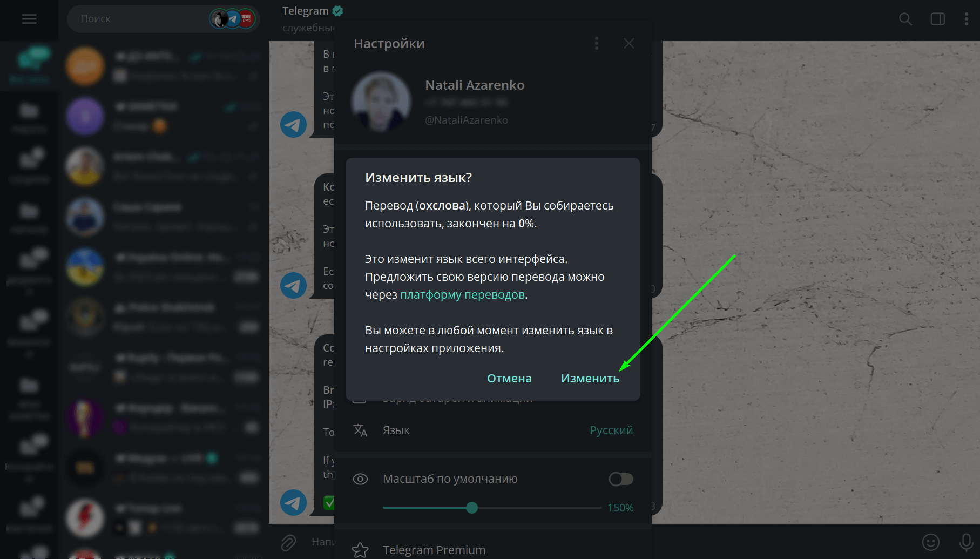Click the Изменить язык? dialog title
Screen dimensions: 980x559
pos(418,178)
